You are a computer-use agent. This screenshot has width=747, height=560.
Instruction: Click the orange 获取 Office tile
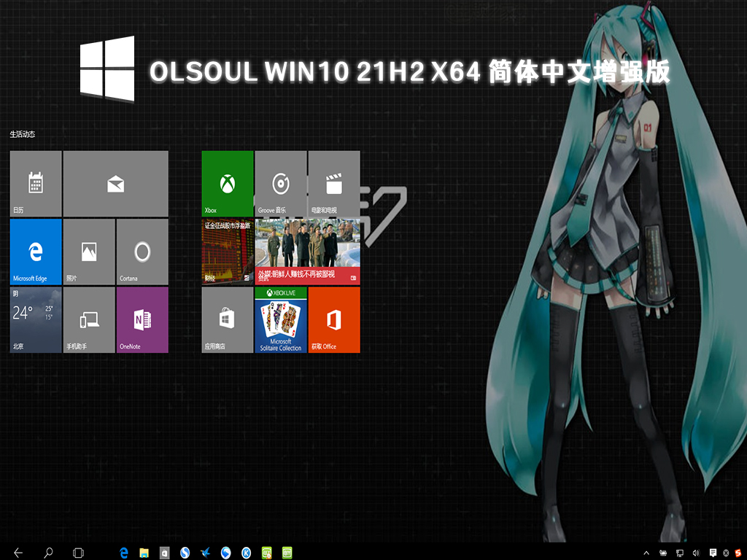coord(334,319)
